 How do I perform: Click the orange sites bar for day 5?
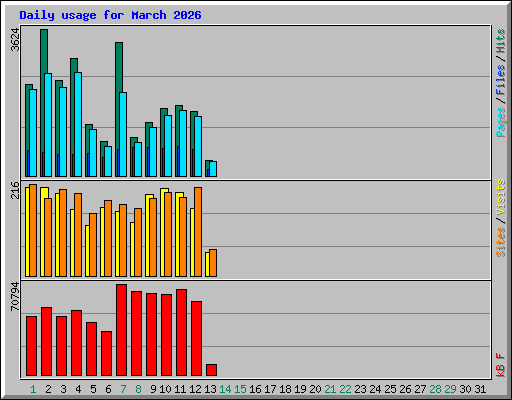93,245
